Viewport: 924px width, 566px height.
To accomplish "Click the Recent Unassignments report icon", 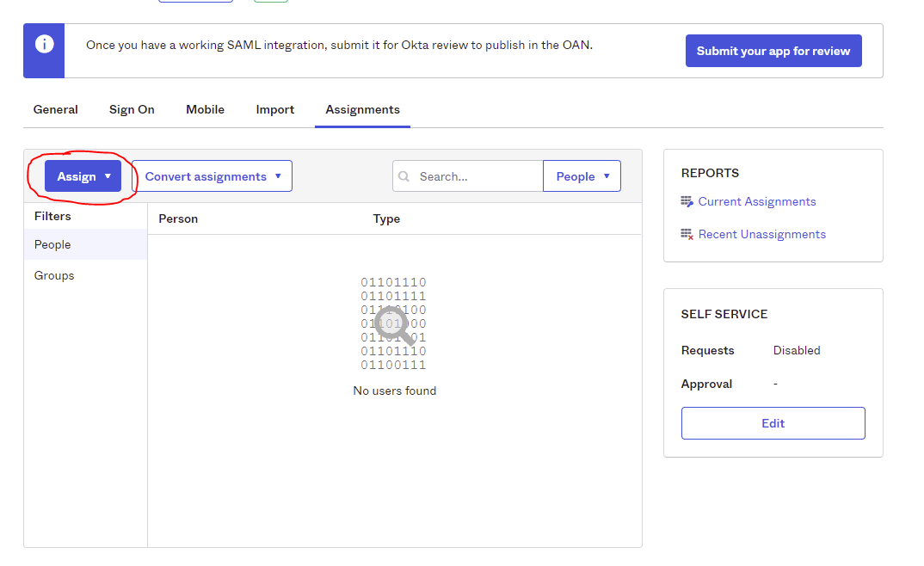I will tap(687, 235).
